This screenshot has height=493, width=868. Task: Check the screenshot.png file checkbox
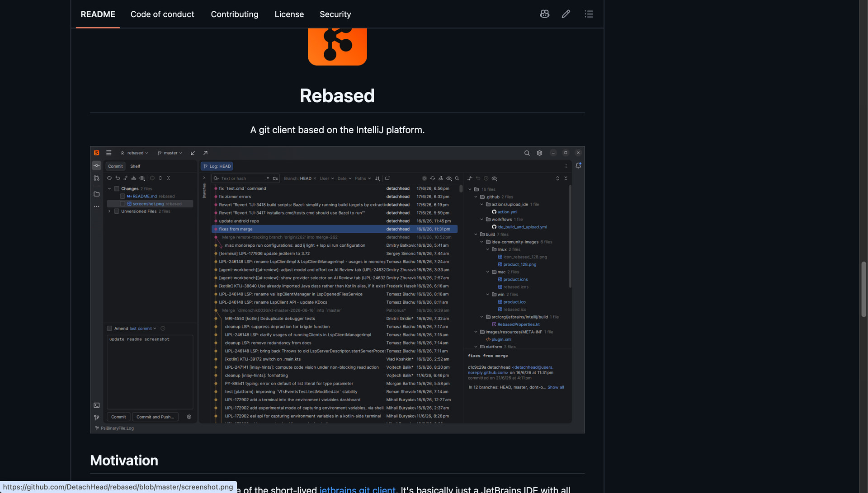click(x=123, y=204)
